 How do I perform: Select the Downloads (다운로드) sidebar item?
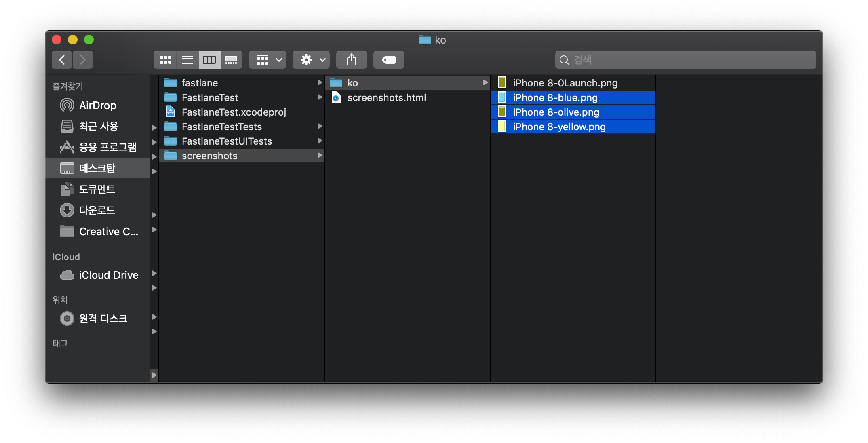[97, 210]
